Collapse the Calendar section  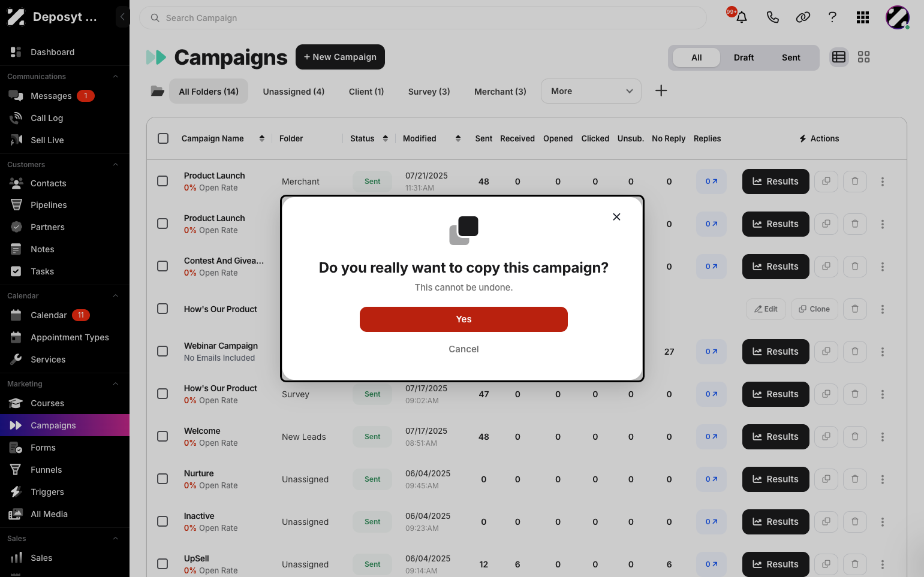coord(116,296)
